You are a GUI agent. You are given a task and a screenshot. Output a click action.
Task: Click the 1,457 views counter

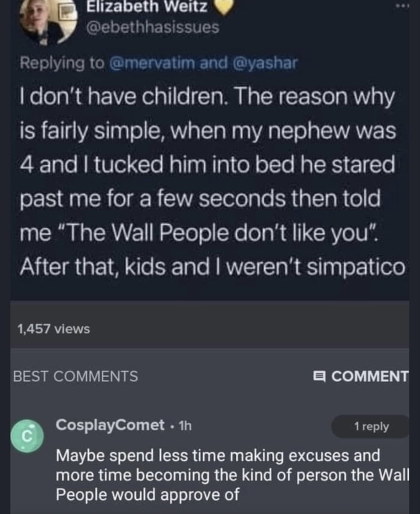54,329
